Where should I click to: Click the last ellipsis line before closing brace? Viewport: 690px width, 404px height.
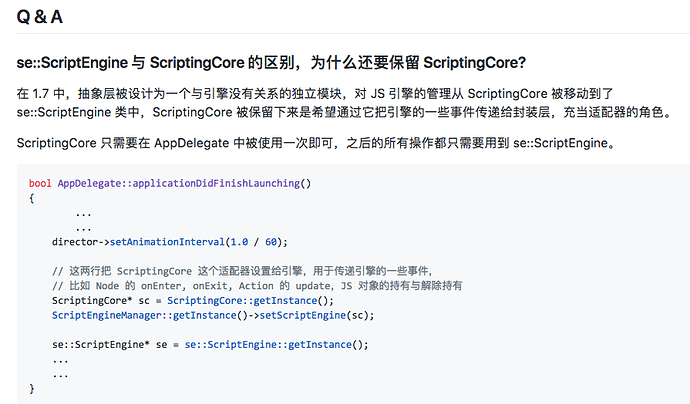point(61,373)
